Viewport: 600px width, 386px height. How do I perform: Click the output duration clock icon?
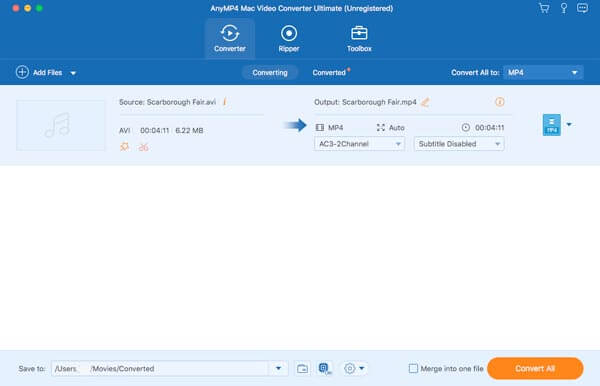point(465,127)
